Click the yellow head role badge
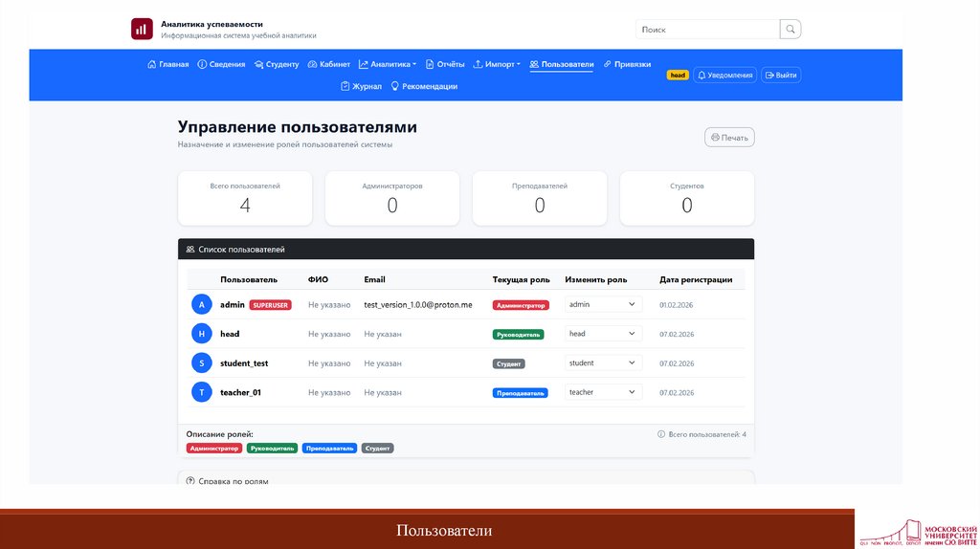This screenshot has height=549, width=980. click(678, 75)
